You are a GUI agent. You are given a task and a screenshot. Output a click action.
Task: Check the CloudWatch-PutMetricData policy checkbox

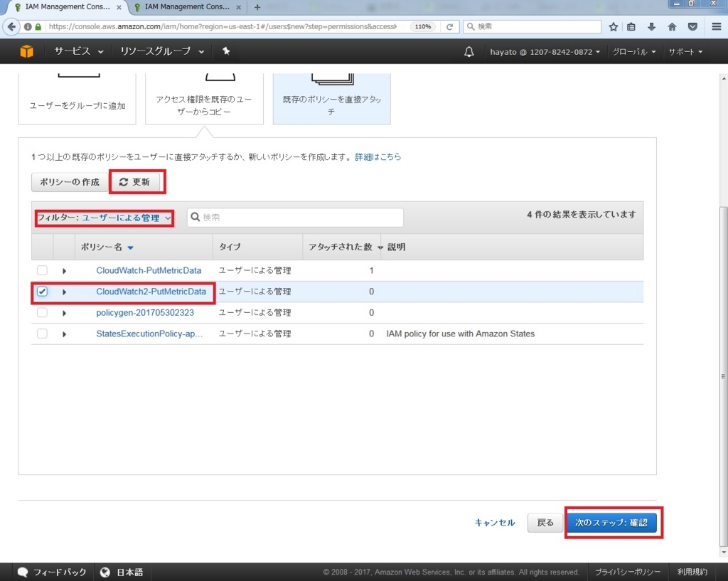click(42, 270)
